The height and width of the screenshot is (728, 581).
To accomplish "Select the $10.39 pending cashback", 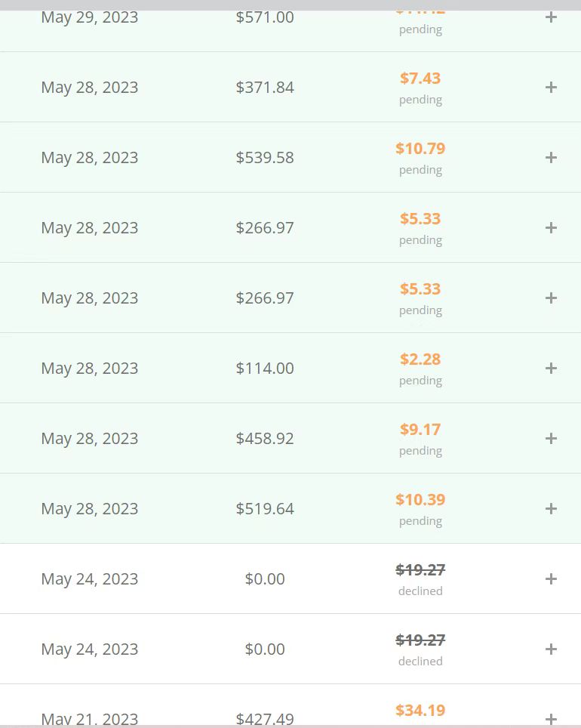I will (420, 500).
